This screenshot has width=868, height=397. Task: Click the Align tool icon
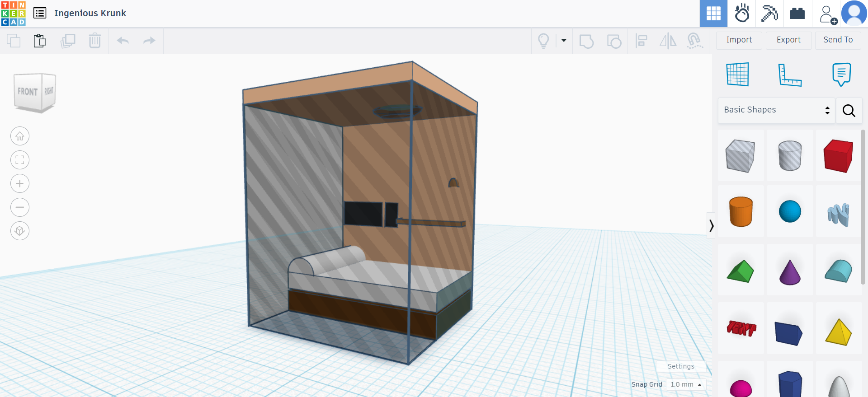[641, 41]
